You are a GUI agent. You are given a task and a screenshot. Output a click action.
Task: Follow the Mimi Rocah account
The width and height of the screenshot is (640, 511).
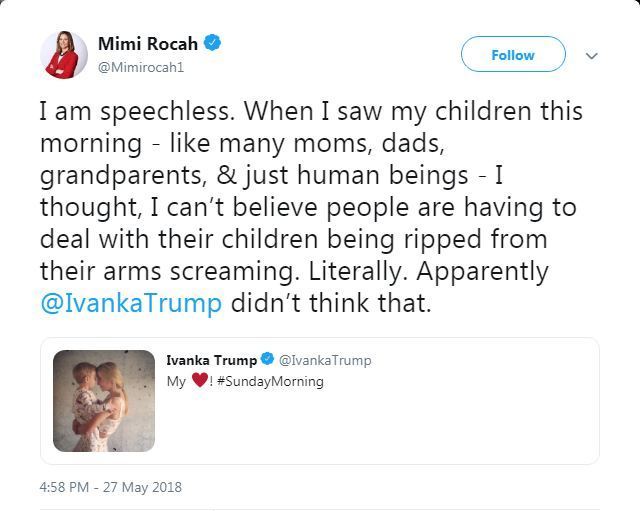tap(513, 54)
